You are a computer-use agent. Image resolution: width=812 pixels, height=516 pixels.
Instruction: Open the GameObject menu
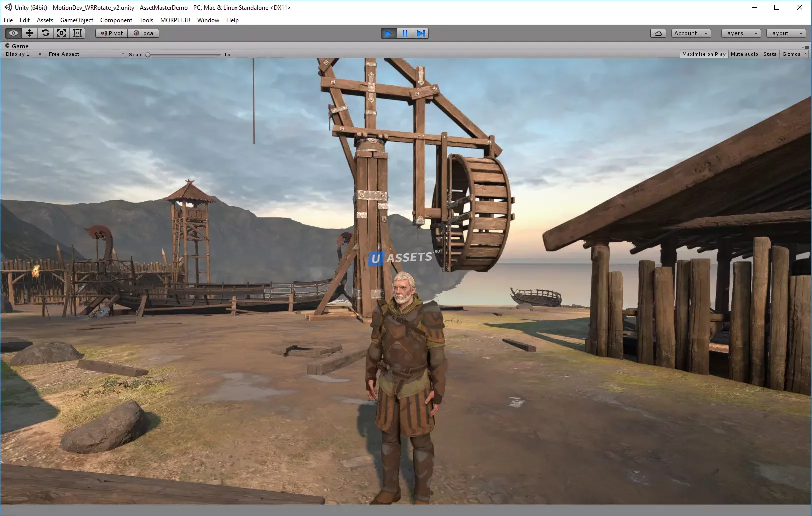(76, 20)
